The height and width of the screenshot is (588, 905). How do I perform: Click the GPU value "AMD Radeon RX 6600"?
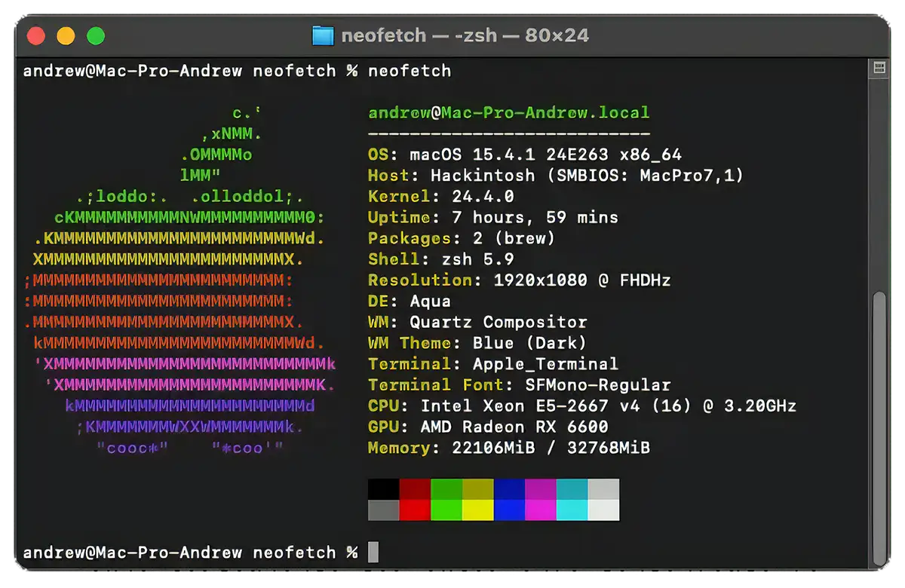coord(514,427)
